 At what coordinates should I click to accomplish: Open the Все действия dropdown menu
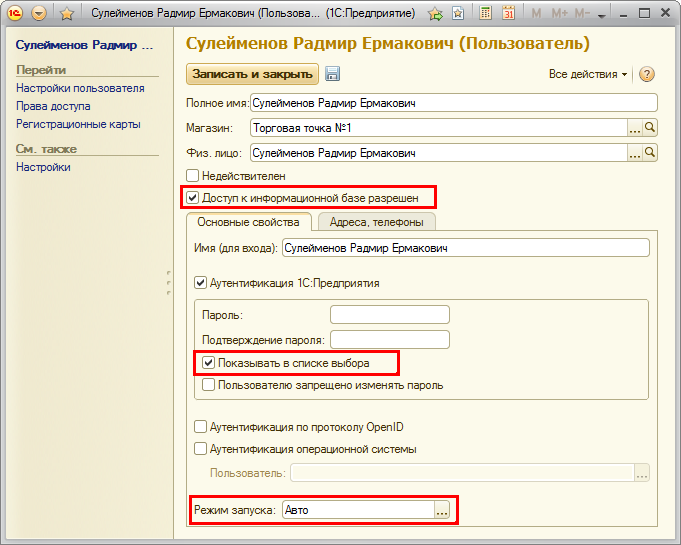588,75
